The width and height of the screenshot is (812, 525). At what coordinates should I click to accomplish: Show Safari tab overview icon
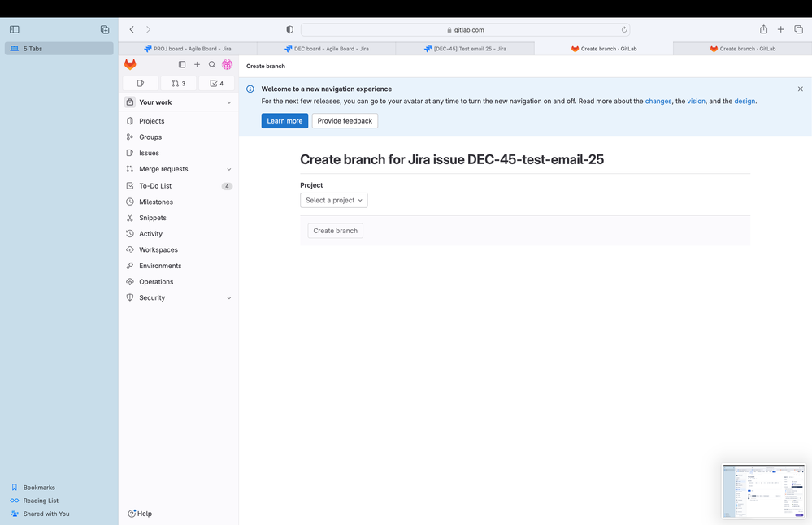point(798,29)
